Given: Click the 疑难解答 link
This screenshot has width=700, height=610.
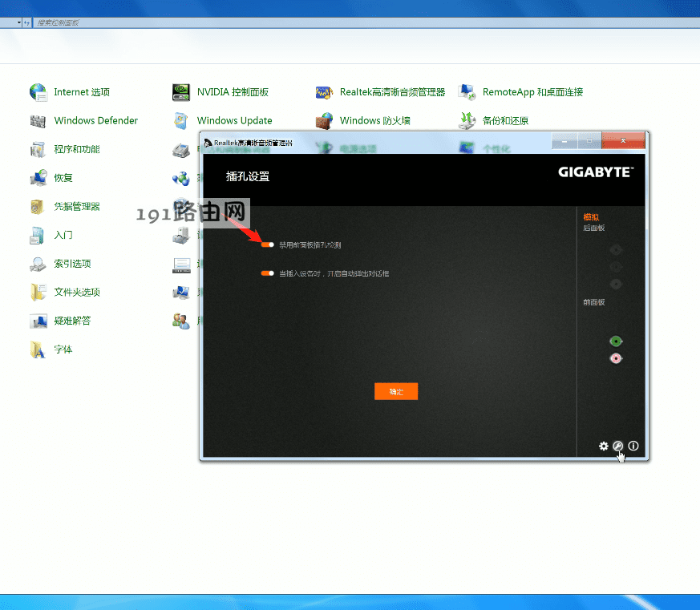Looking at the screenshot, I should 72,321.
